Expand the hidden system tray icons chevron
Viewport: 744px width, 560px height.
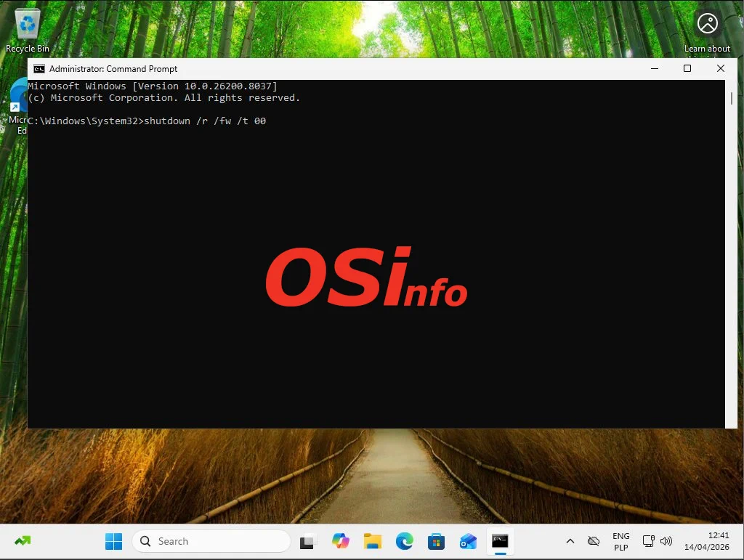[570, 541]
